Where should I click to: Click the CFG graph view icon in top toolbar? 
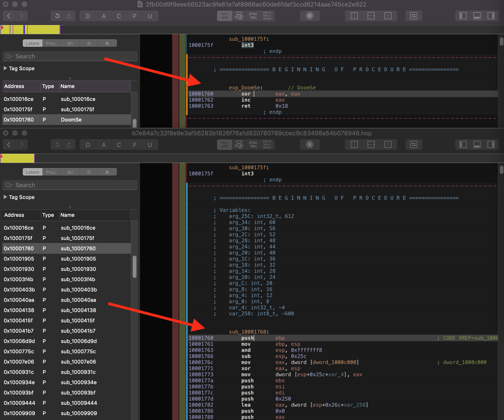(239, 16)
